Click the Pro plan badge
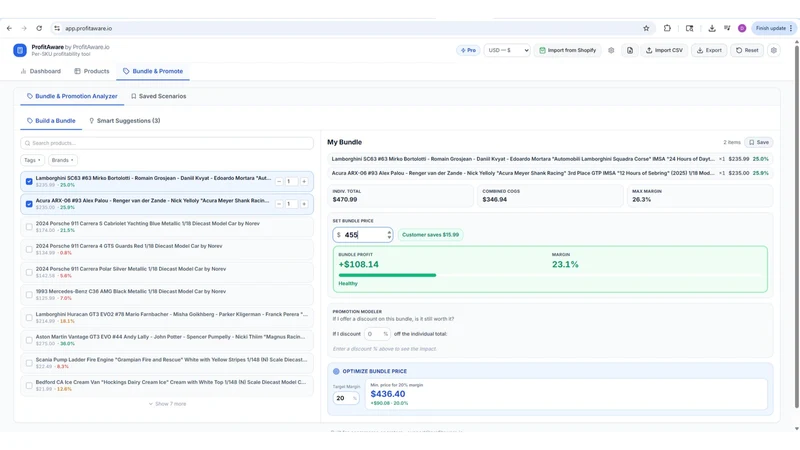Image resolution: width=800 pixels, height=450 pixels. click(x=468, y=50)
